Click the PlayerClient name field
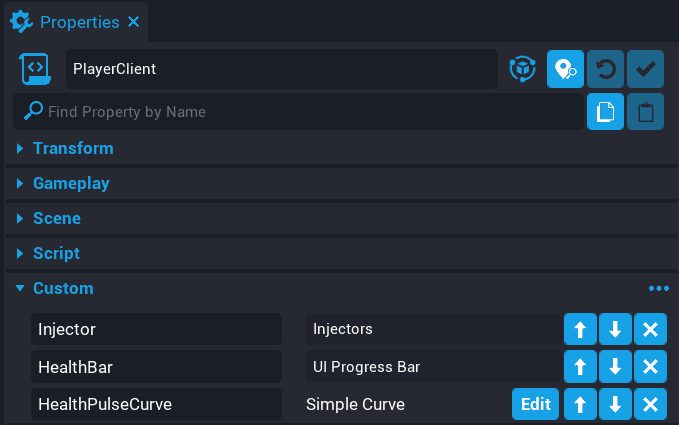Image resolution: width=679 pixels, height=425 pixels. tap(282, 69)
